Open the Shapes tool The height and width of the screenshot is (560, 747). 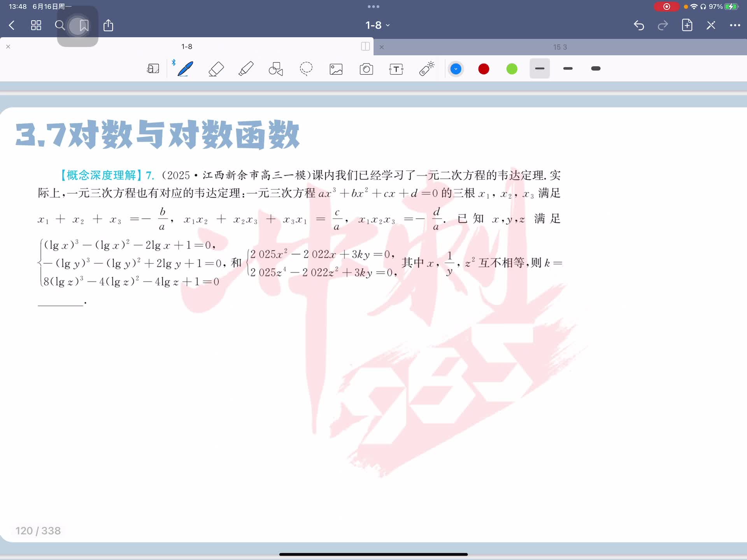tap(276, 69)
